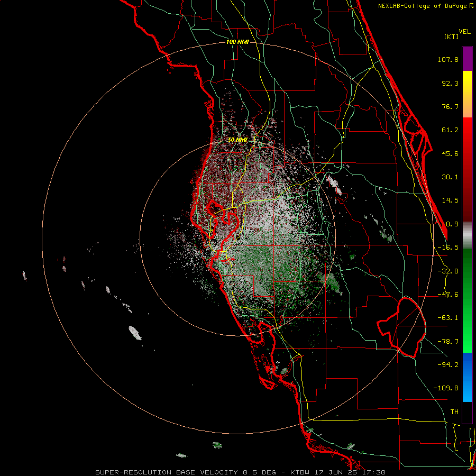Select the 107.8 legend value
476x476 pixels.
point(448,59)
